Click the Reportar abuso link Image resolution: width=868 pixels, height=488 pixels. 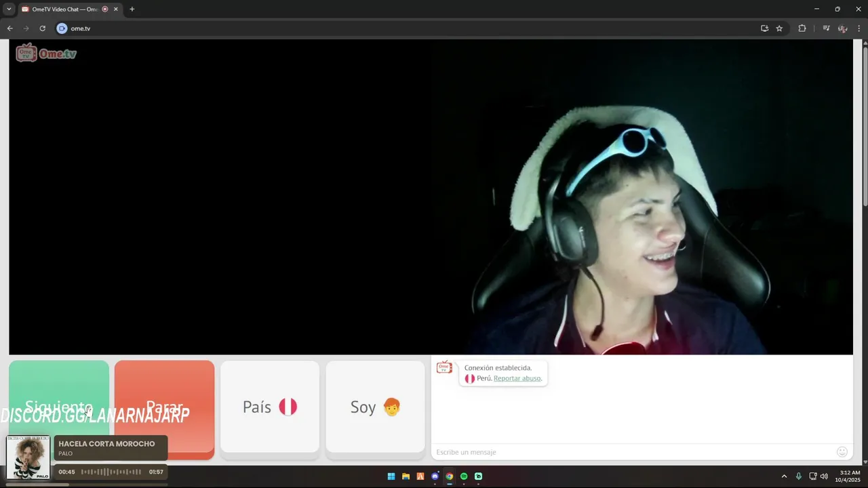pyautogui.click(x=517, y=378)
